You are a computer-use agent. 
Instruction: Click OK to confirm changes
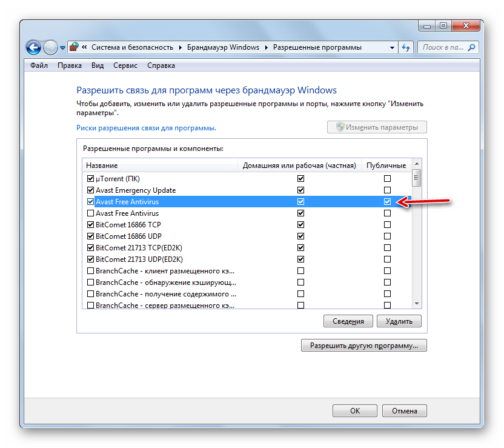355,410
